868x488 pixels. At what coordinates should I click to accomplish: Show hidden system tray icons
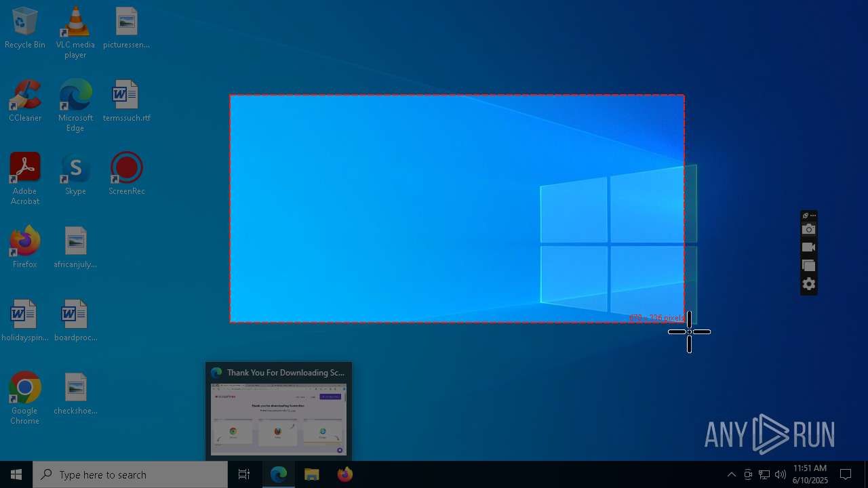click(731, 474)
